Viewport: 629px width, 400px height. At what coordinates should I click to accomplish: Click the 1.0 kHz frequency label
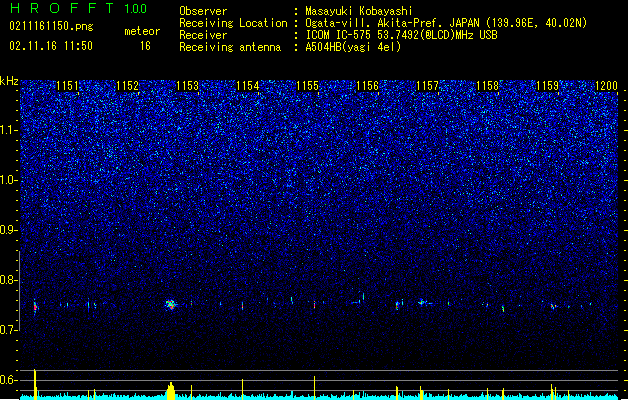point(9,180)
